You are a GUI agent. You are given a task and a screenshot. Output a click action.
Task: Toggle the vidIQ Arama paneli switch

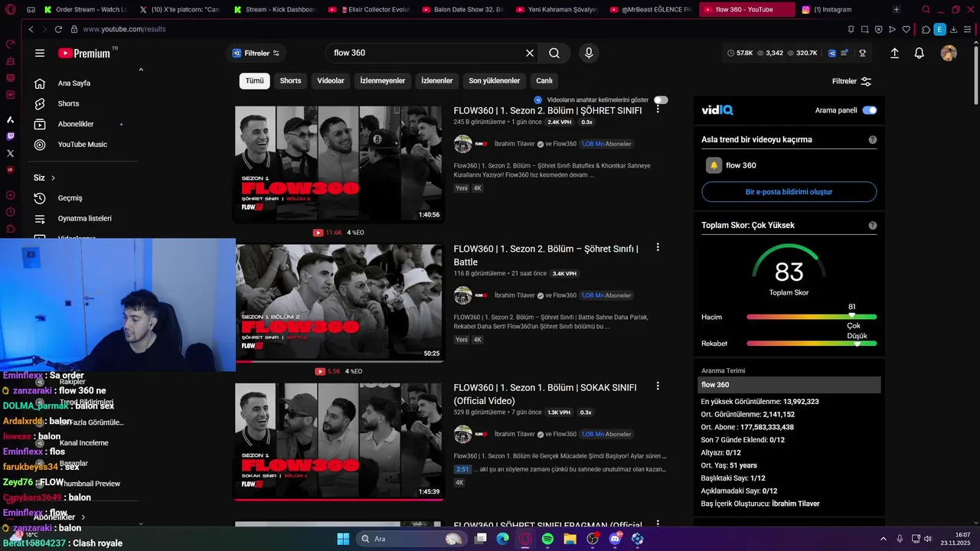pyautogui.click(x=869, y=110)
